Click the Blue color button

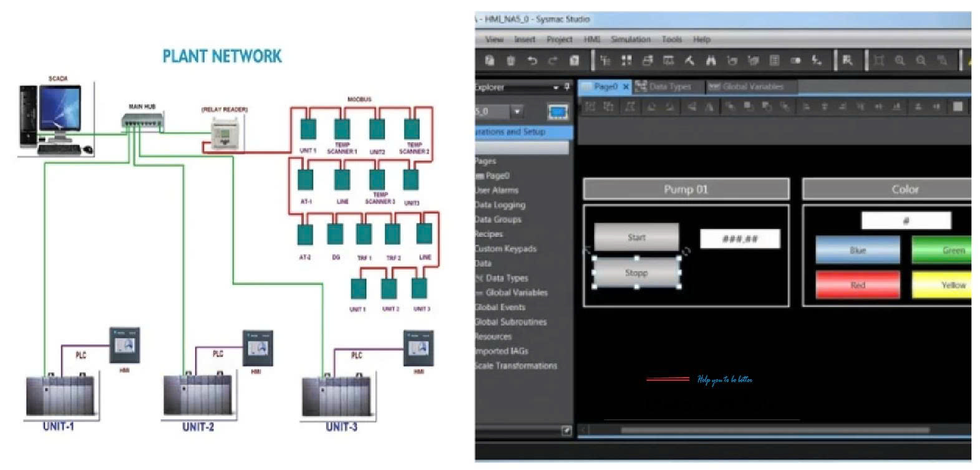[858, 250]
